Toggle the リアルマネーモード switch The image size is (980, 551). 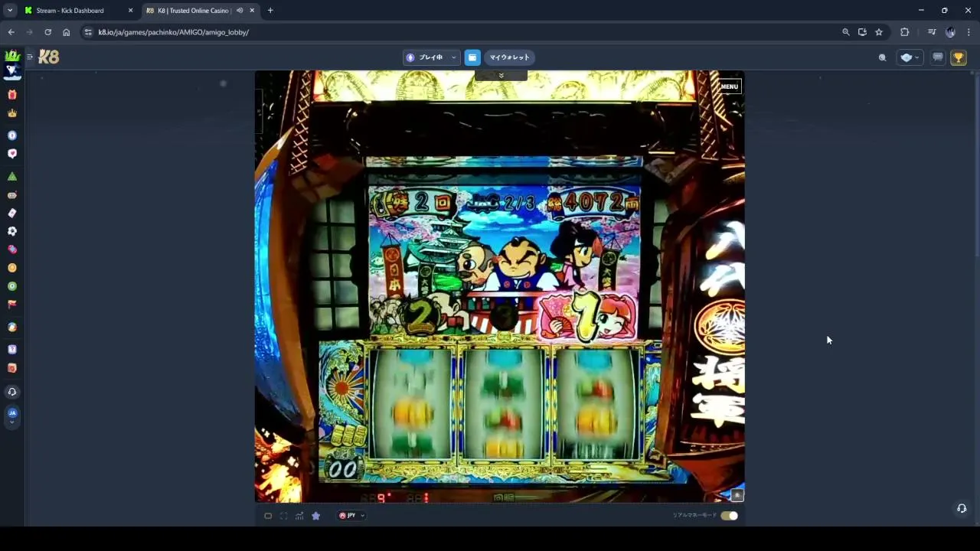pyautogui.click(x=730, y=516)
